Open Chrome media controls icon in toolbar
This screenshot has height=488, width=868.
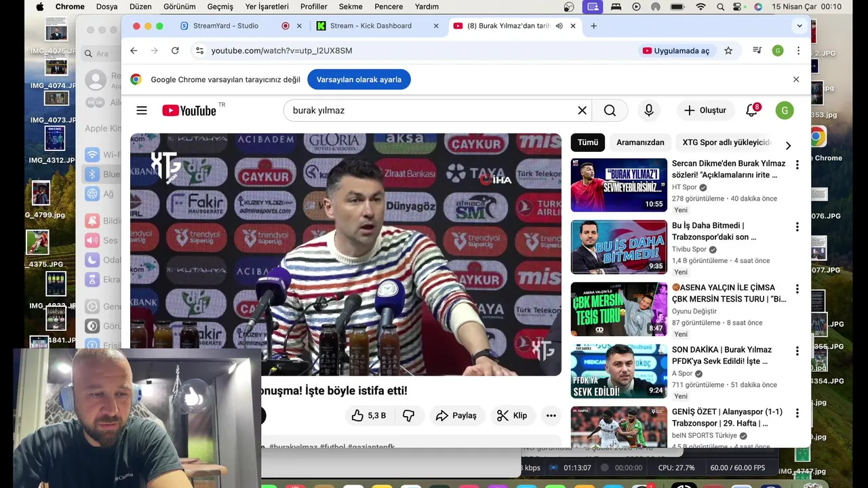point(757,51)
